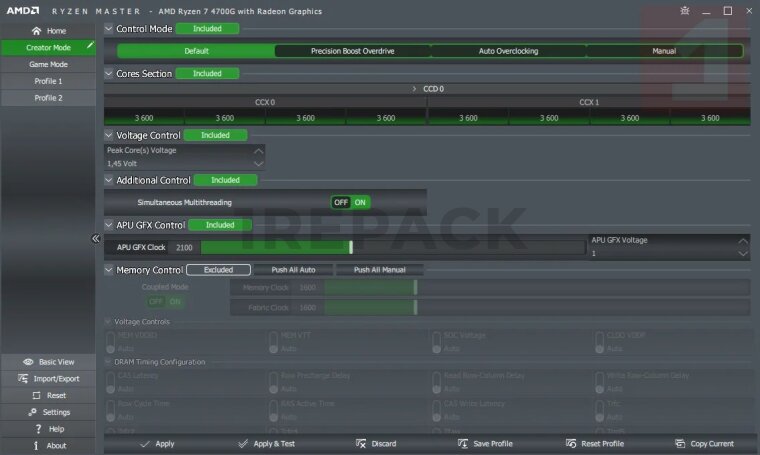Toggle Simultaneous Multithreading switch
Viewport: 760px width, 455px height.
coord(351,202)
